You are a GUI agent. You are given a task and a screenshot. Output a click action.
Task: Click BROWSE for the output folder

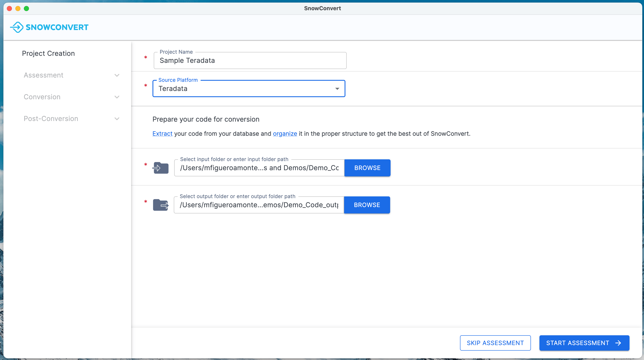367,205
